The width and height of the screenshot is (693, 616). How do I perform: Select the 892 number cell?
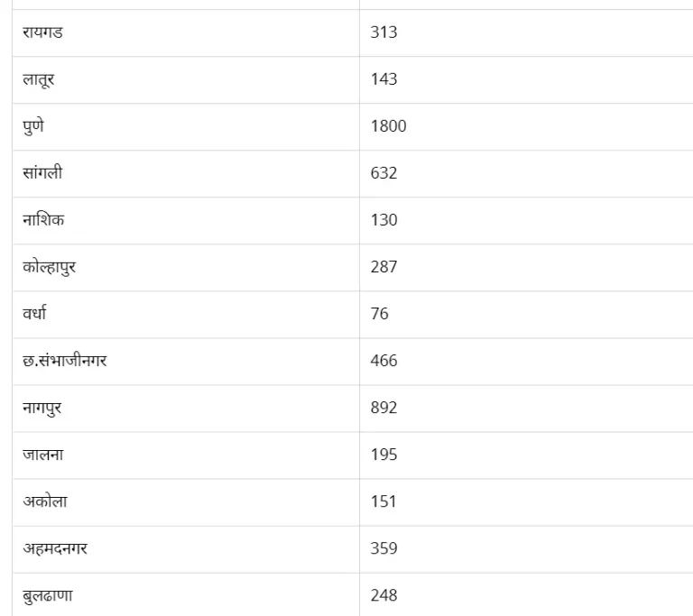click(x=383, y=408)
